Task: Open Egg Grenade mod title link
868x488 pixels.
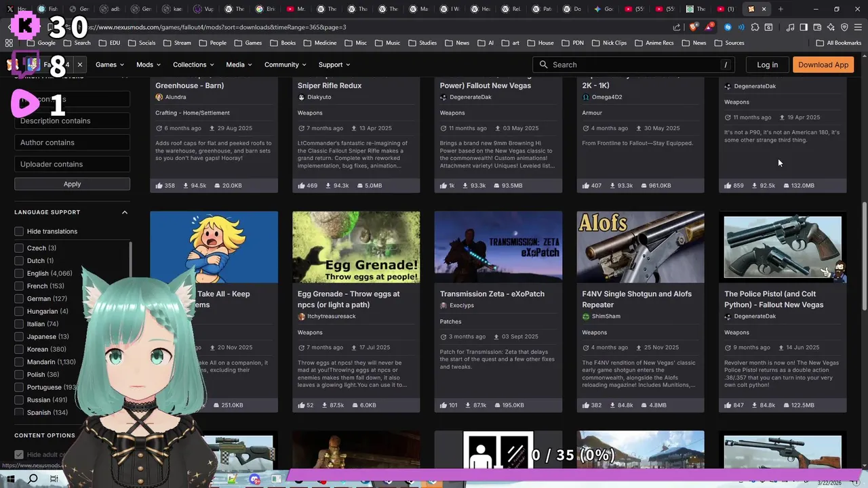Action: point(349,299)
